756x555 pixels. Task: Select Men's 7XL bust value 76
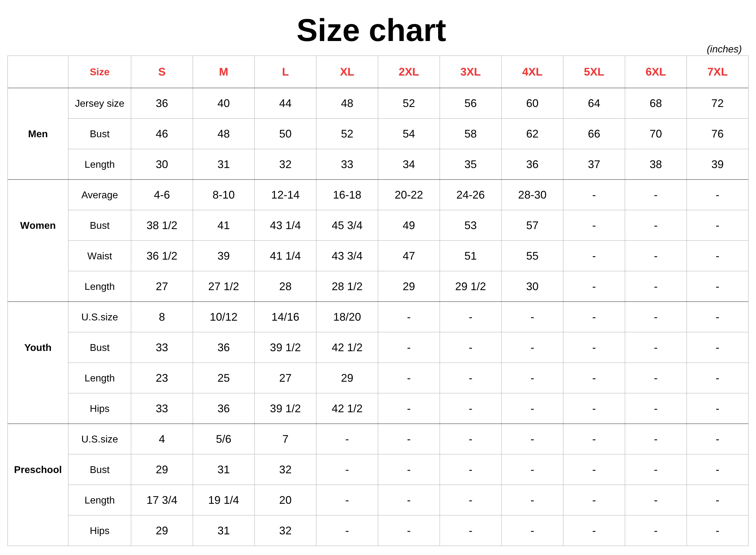pyautogui.click(x=717, y=134)
